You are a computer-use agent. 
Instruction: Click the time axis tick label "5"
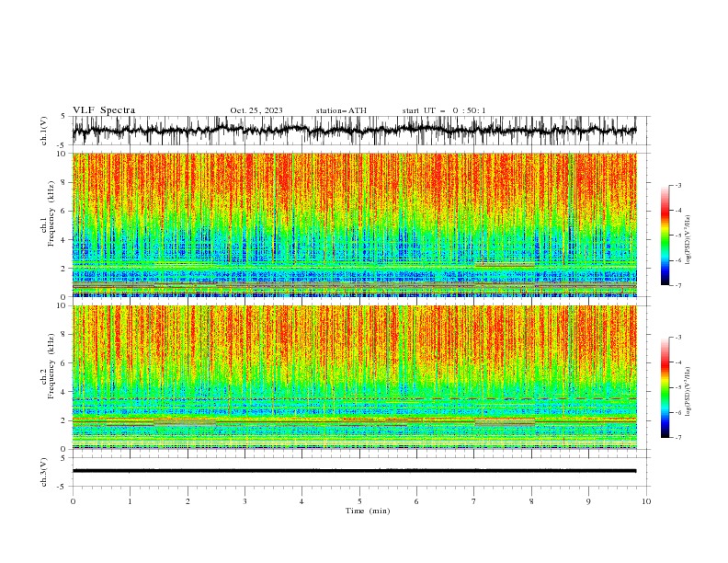pyautogui.click(x=359, y=501)
